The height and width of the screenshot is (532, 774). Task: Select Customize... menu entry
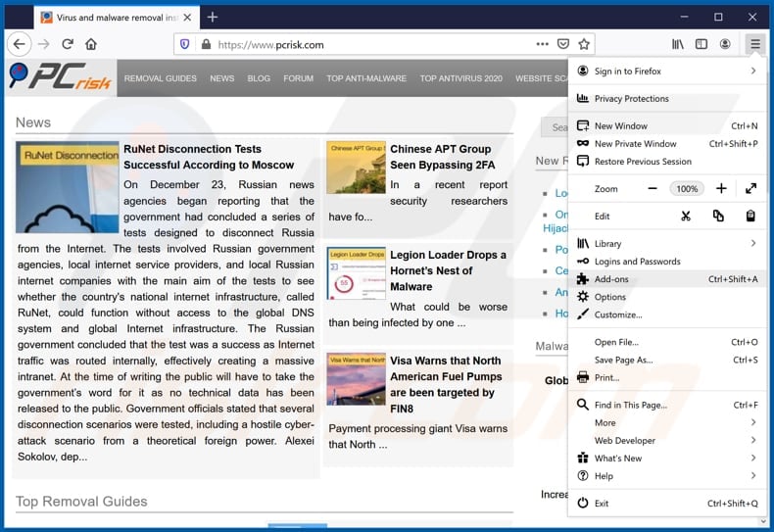point(667,314)
